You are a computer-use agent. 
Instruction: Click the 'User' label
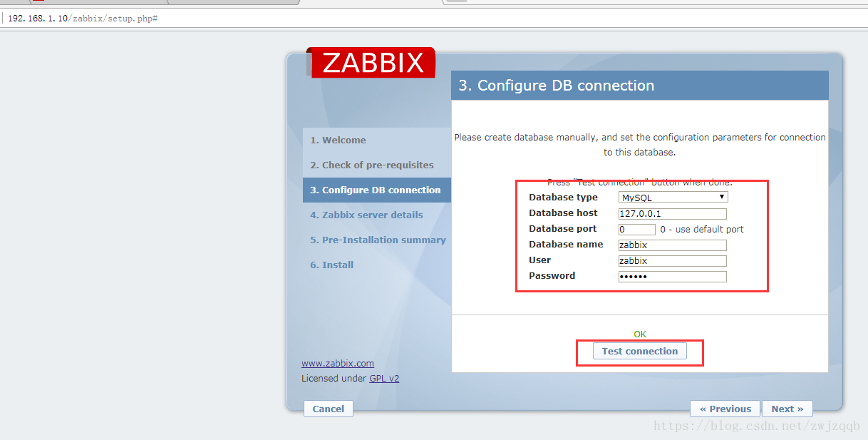point(539,260)
